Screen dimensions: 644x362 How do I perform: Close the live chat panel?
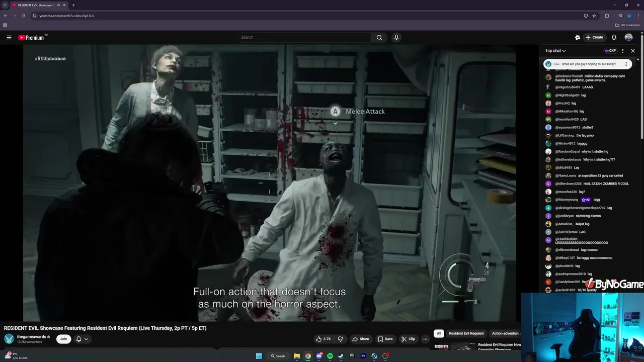(633, 51)
